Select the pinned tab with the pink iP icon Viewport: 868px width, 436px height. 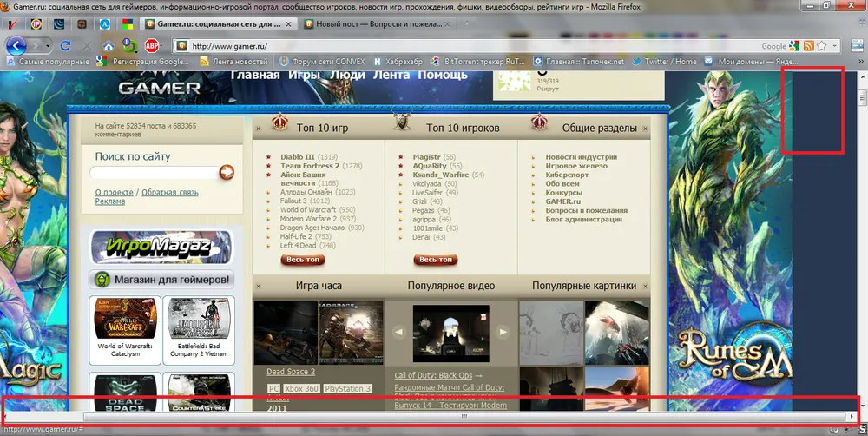pos(36,23)
